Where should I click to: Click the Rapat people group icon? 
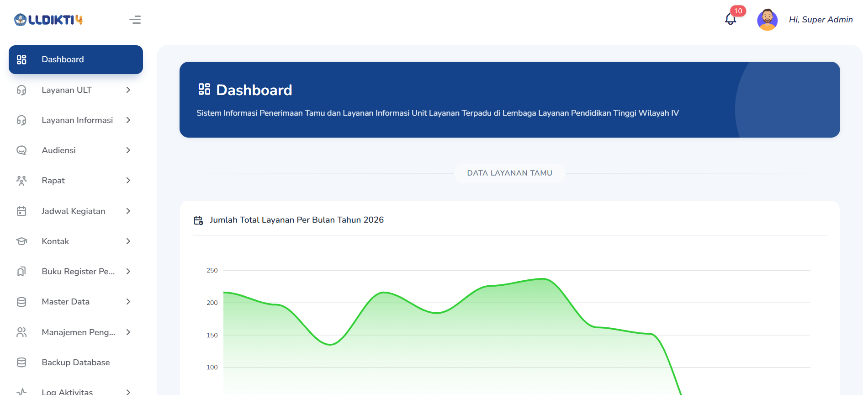click(x=21, y=181)
